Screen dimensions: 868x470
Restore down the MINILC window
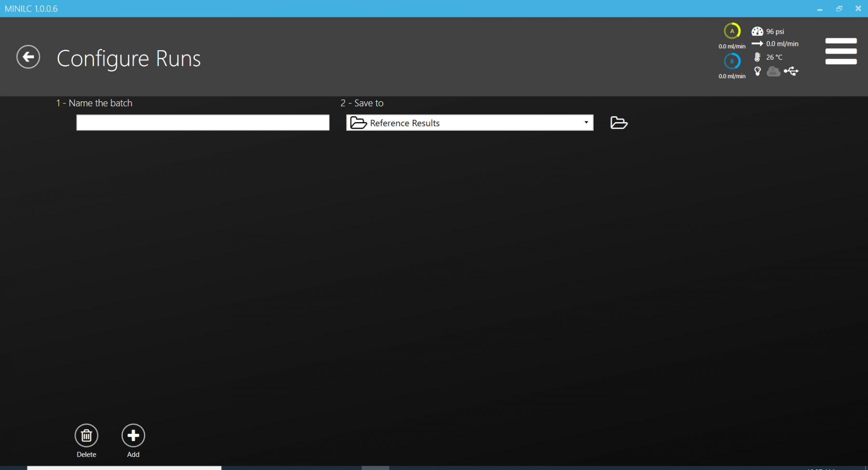pos(839,9)
